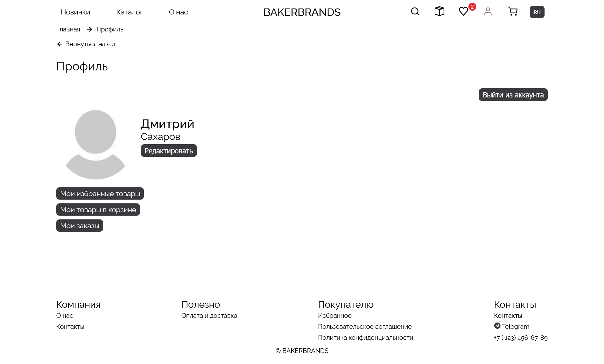Click the red favorites count badge
The image size is (604, 364).
[472, 7]
